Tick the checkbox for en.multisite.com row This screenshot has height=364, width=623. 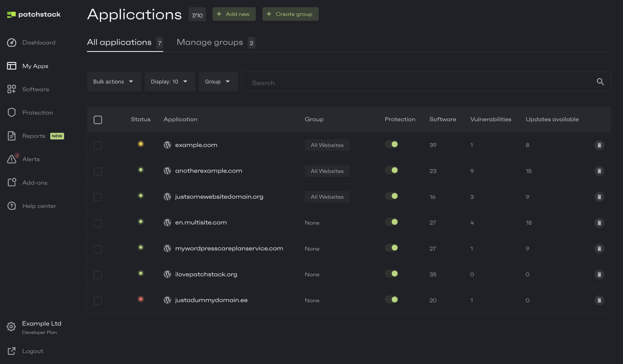click(x=98, y=223)
